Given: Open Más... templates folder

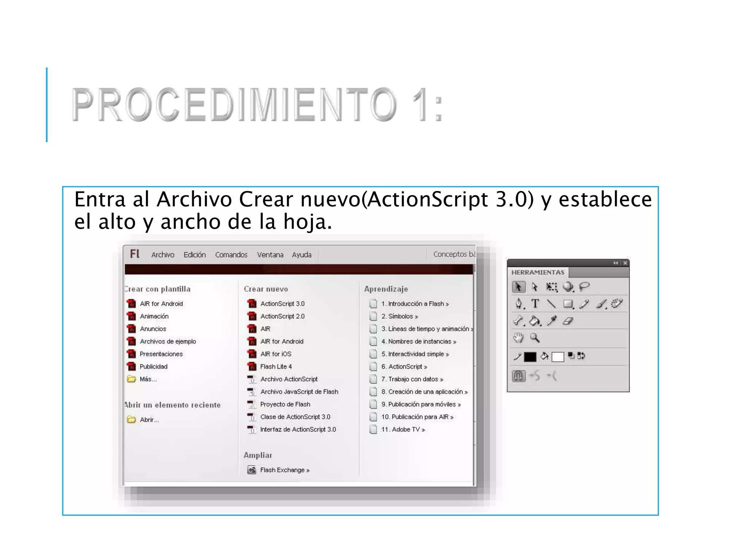Looking at the screenshot, I should (148, 379).
